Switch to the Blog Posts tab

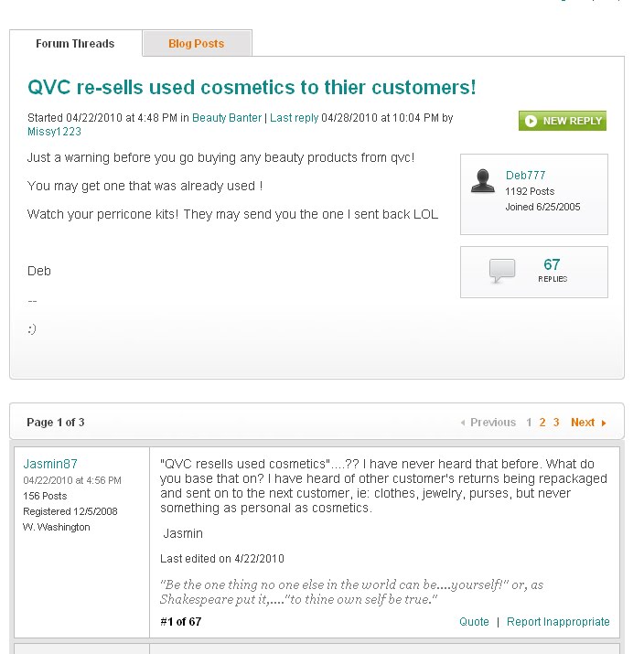[196, 44]
